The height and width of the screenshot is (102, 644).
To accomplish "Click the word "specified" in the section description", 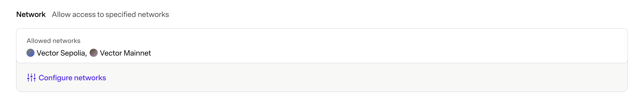I will 121,14.
